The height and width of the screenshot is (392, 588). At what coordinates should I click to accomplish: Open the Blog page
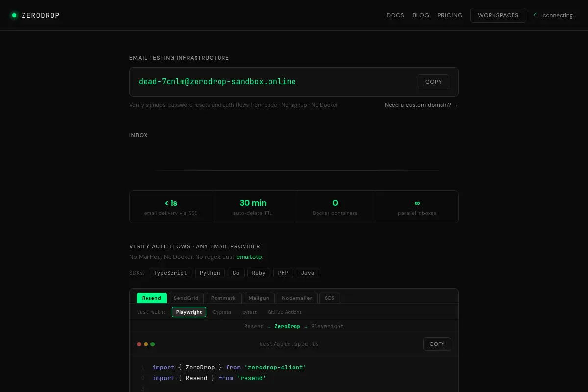[421, 15]
